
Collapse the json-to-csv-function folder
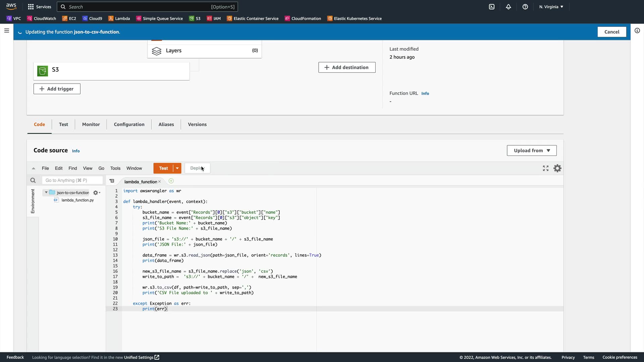coord(46,192)
